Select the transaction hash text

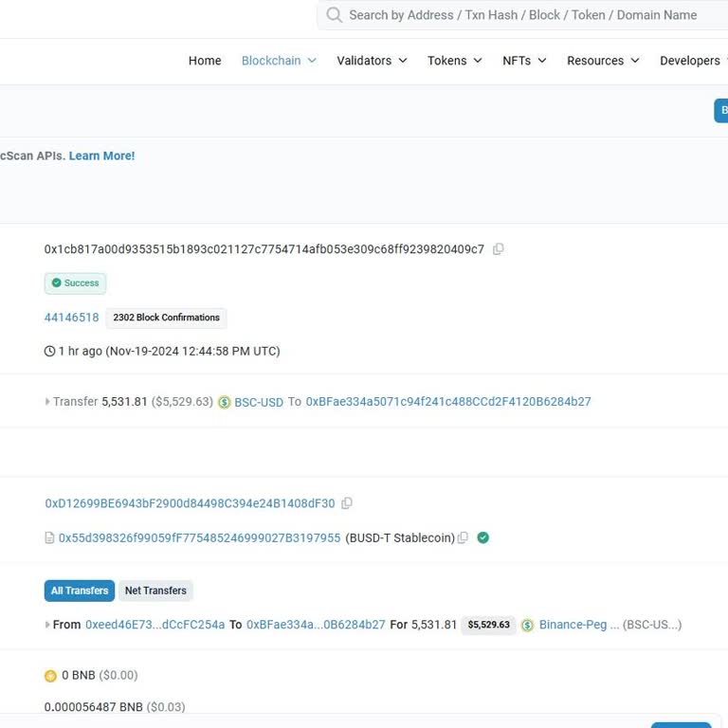(264, 249)
